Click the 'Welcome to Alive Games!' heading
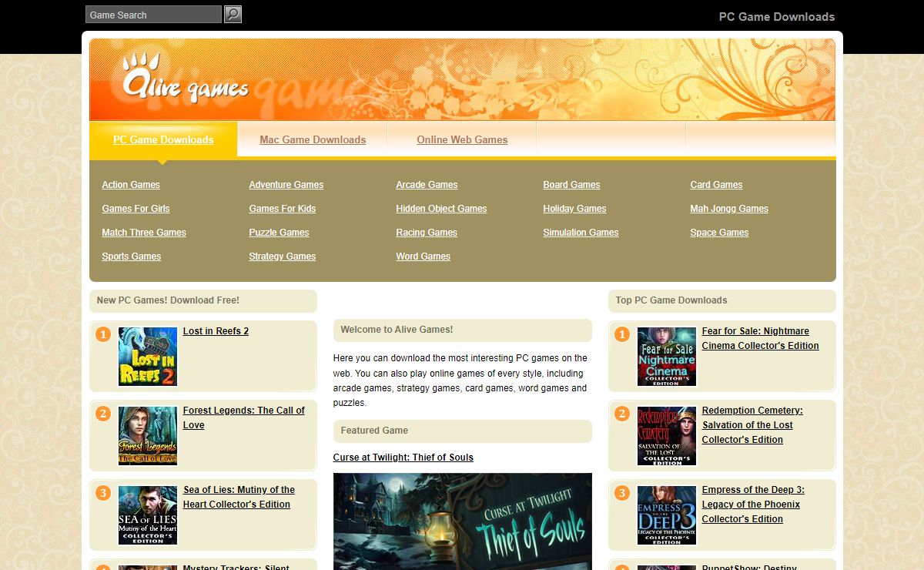This screenshot has width=924, height=570. (x=397, y=330)
